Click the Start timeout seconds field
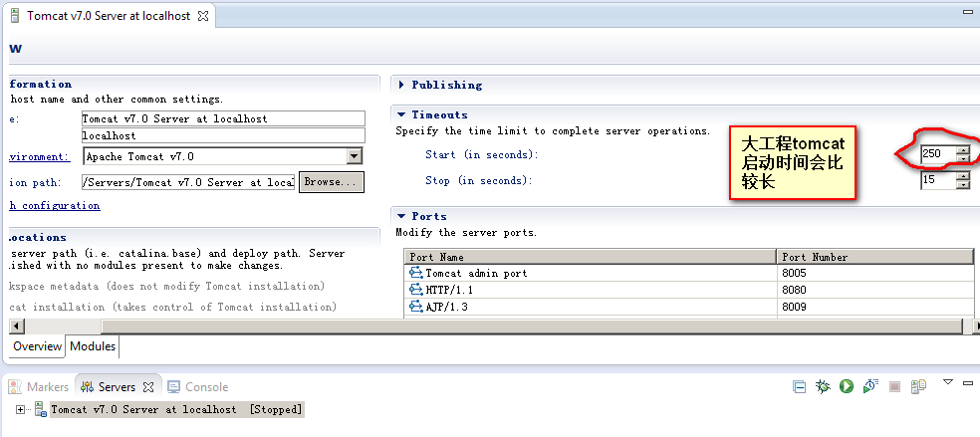The height and width of the screenshot is (437, 980). pyautogui.click(x=936, y=154)
